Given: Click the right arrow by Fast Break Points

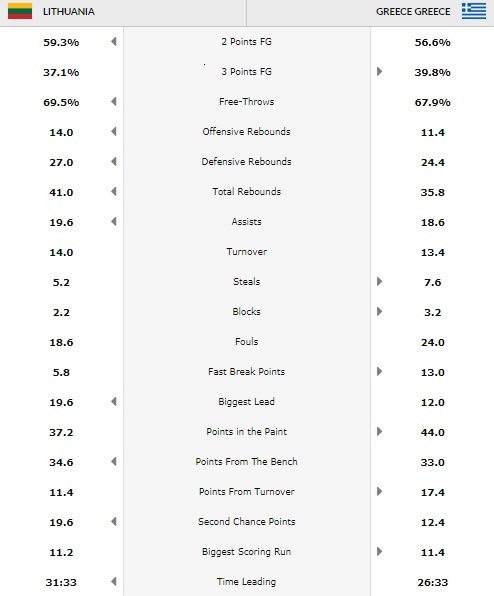Looking at the screenshot, I should click(379, 371).
